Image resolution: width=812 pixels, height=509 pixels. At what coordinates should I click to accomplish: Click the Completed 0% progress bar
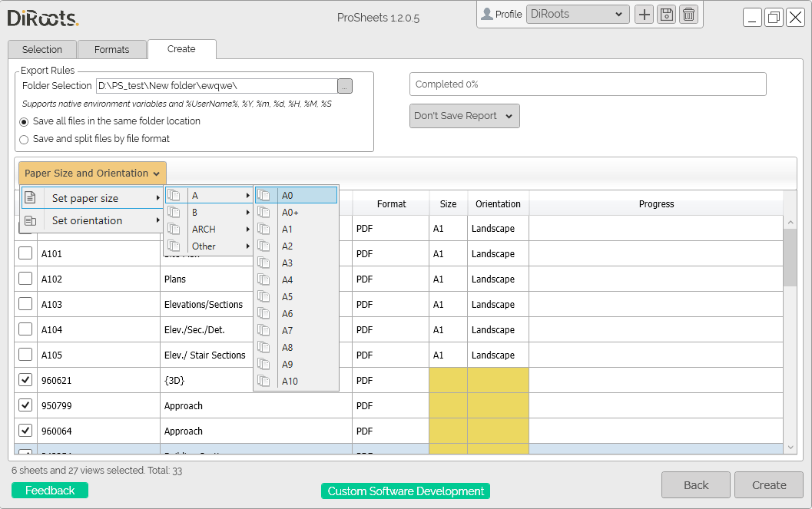click(x=588, y=84)
